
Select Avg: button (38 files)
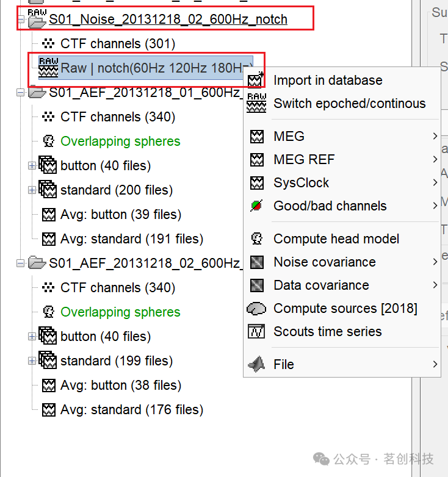[121, 386]
